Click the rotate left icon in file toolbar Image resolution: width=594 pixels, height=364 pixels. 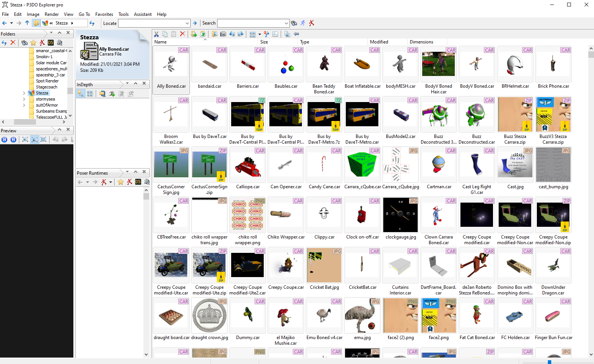pos(232,34)
